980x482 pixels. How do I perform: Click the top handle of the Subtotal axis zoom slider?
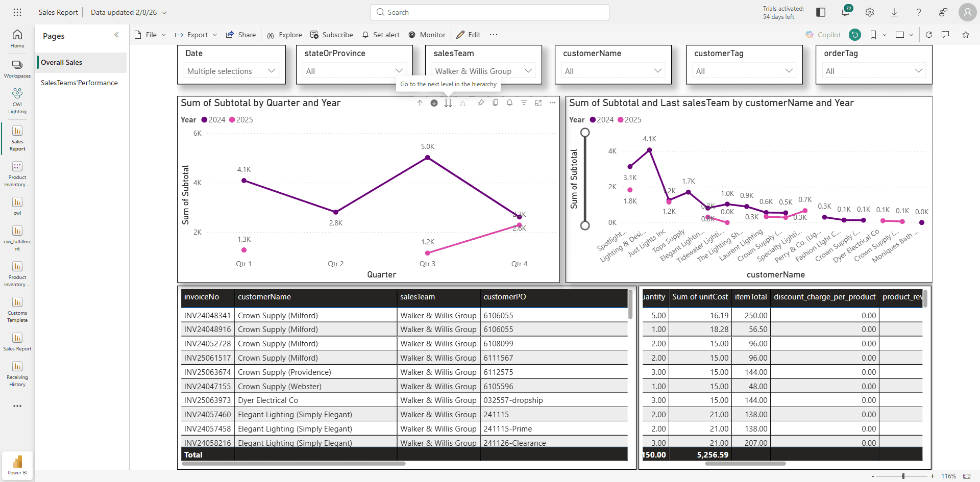585,133
